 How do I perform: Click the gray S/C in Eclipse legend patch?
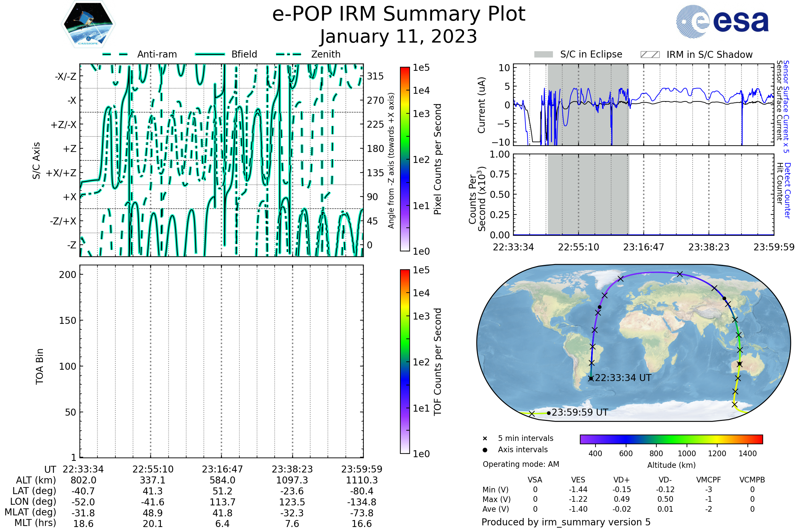(x=543, y=55)
